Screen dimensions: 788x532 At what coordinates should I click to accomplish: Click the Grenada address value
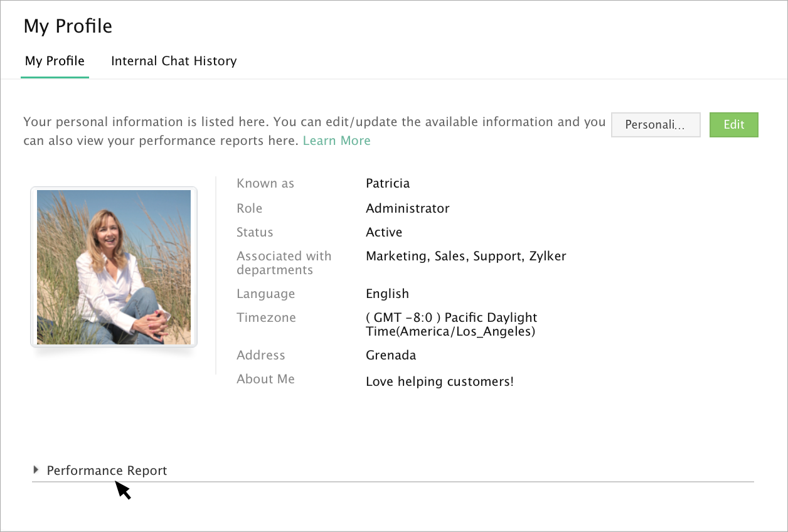(x=391, y=355)
